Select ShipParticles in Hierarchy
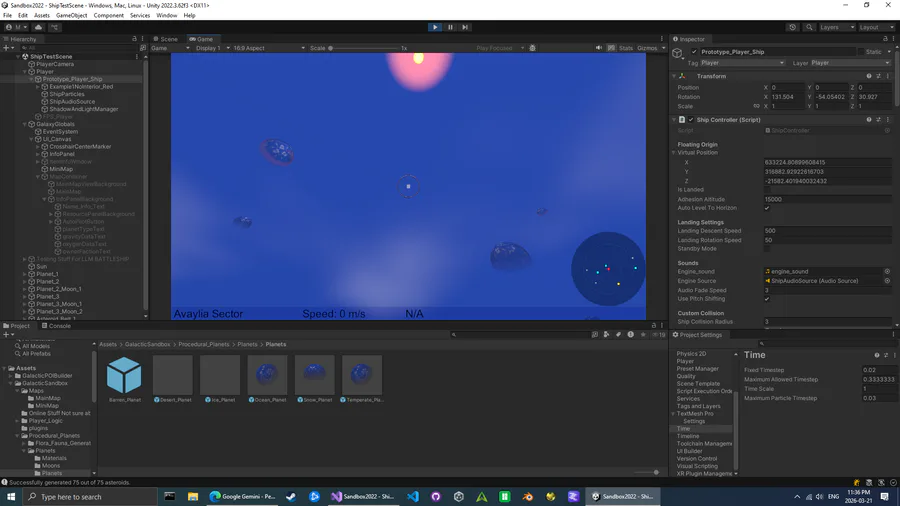The height and width of the screenshot is (506, 900). [x=67, y=94]
